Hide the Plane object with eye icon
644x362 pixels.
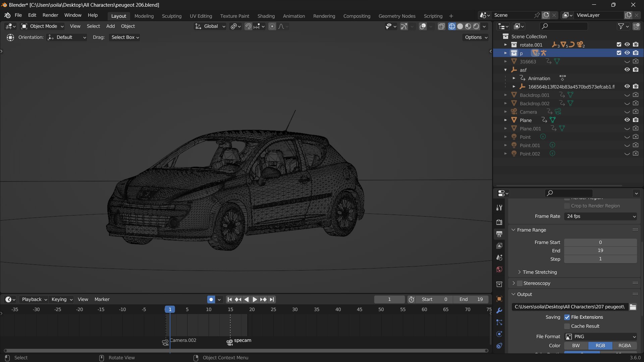[627, 120]
